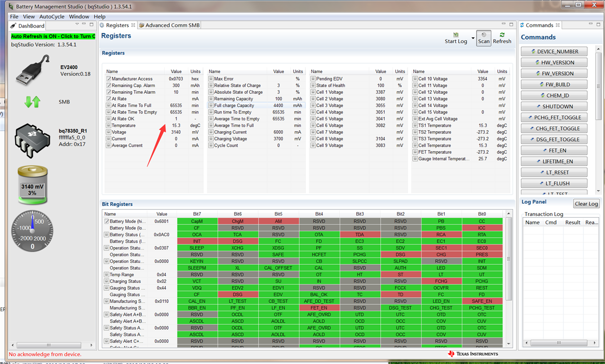Click the Start Log toolbar icon
This screenshot has width=605, height=364.
(456, 35)
